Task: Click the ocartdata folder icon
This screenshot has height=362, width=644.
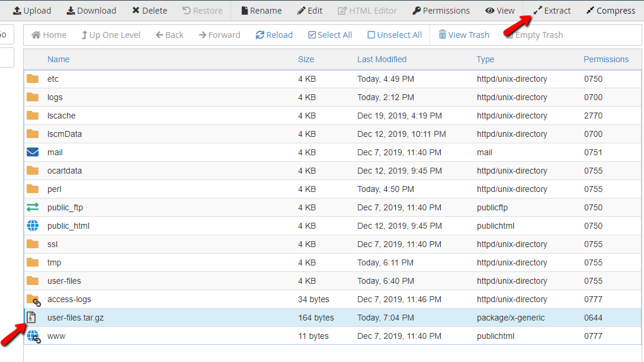Action: (33, 171)
